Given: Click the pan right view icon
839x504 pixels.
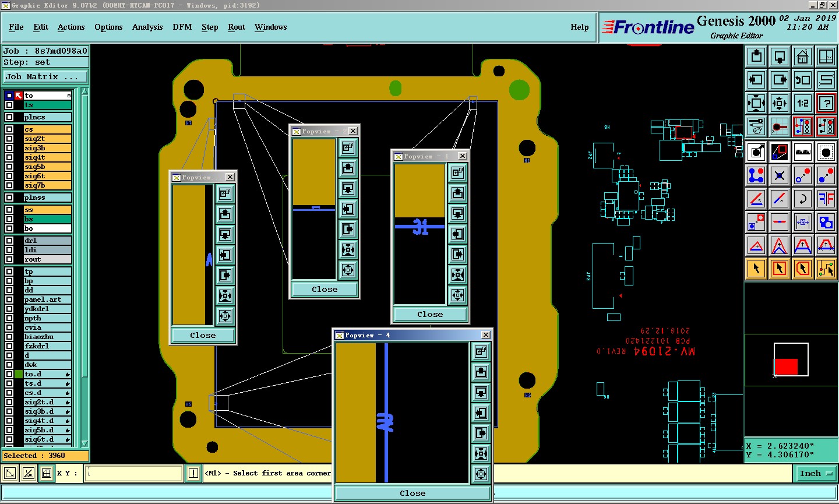Looking at the screenshot, I should pos(780,80).
